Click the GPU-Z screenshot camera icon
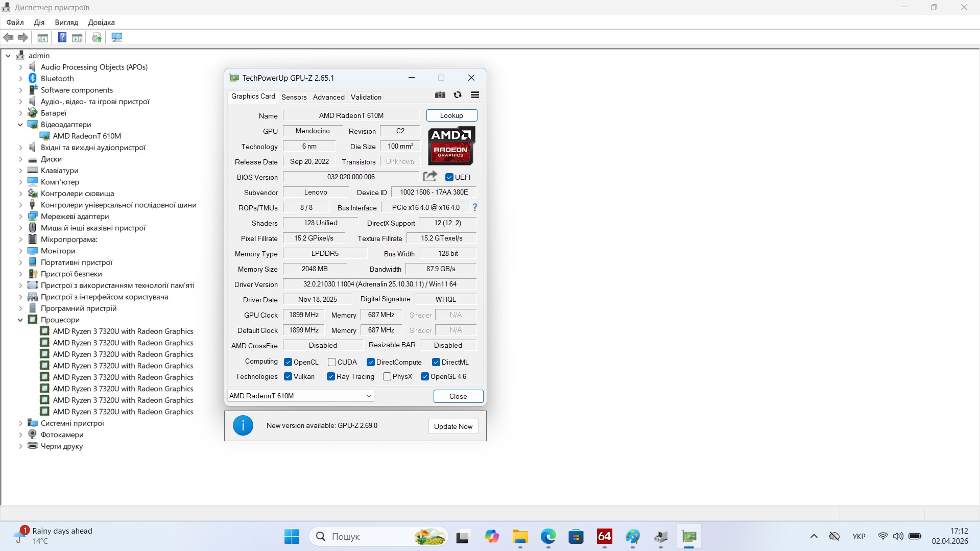The image size is (980, 551). (440, 95)
